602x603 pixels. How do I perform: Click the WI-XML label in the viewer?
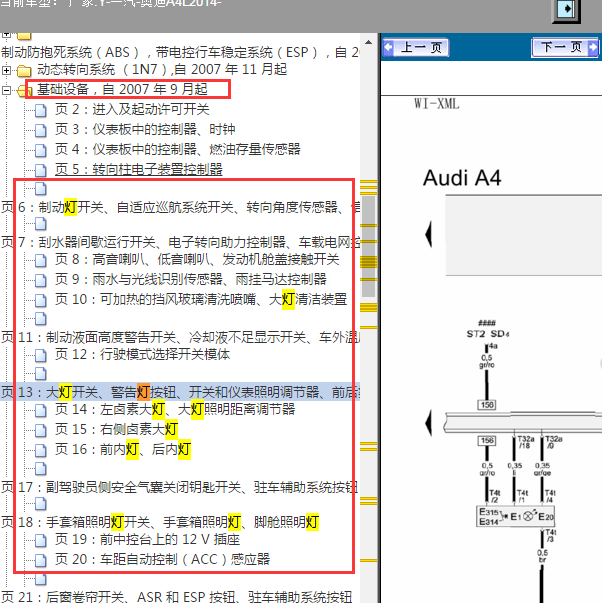click(437, 104)
